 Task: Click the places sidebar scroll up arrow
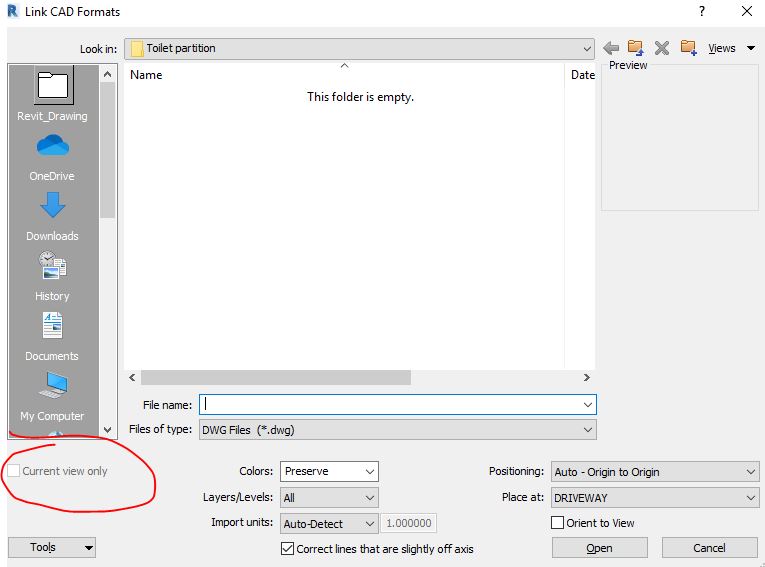tap(107, 74)
